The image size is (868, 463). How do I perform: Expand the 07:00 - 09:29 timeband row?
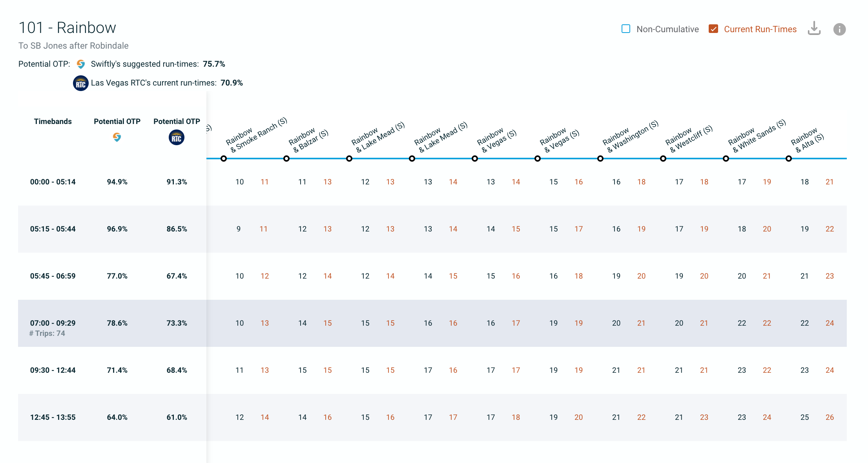(x=53, y=323)
